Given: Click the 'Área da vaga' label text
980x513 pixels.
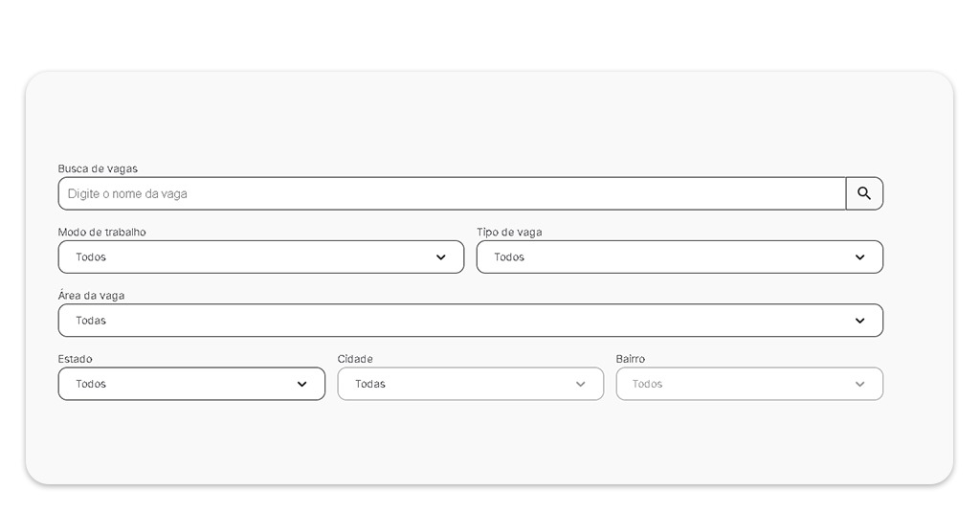Looking at the screenshot, I should pyautogui.click(x=91, y=296).
